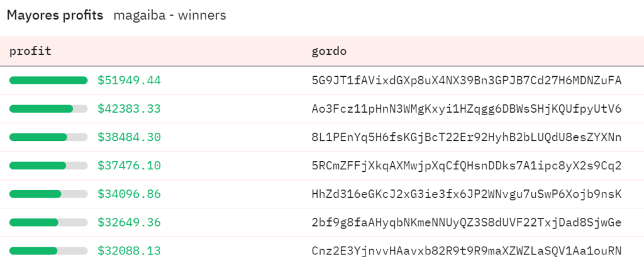Click the $42383.33 profit value
This screenshot has width=644, height=265.
(129, 109)
